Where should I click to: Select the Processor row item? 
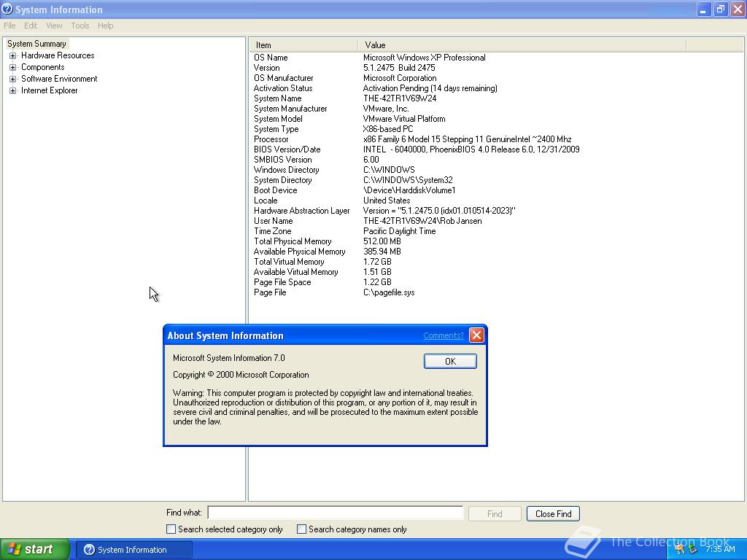tap(271, 139)
